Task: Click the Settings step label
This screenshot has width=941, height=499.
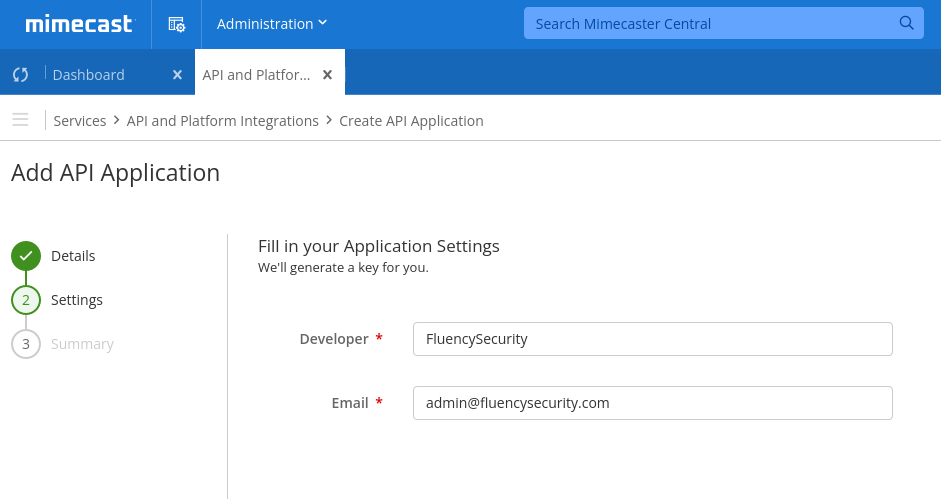Action: click(x=77, y=300)
